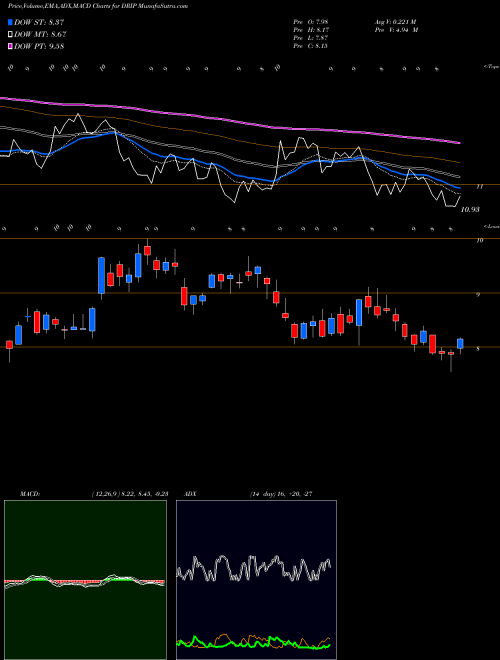Click the '<-Lows' axis label
This screenshot has height=660, width=500.
[491, 226]
